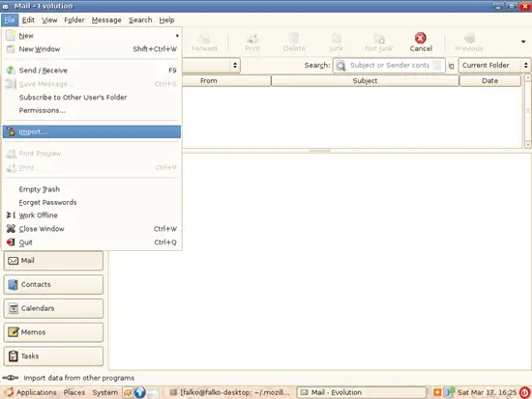Image resolution: width=532 pixels, height=399 pixels.
Task: Click the panel clock date
Action: coord(488,392)
